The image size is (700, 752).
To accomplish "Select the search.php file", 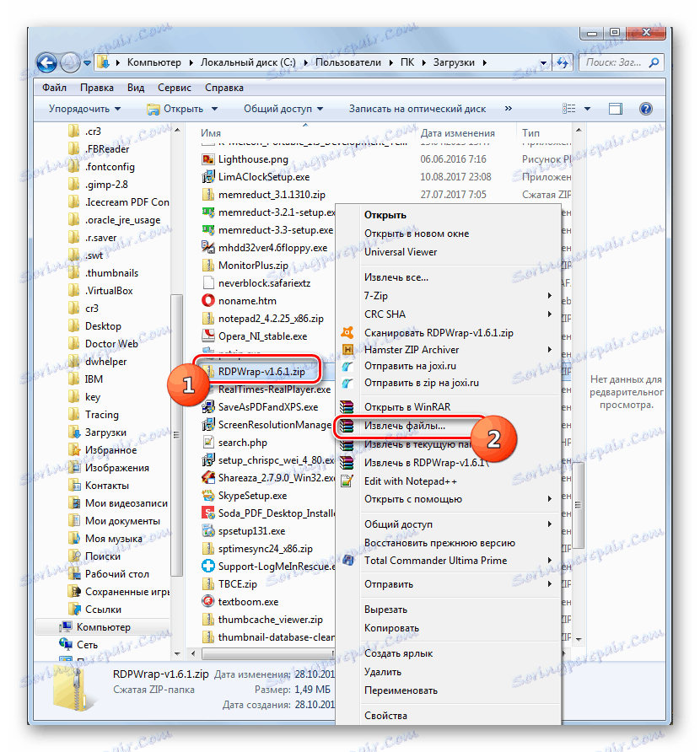I will click(243, 443).
